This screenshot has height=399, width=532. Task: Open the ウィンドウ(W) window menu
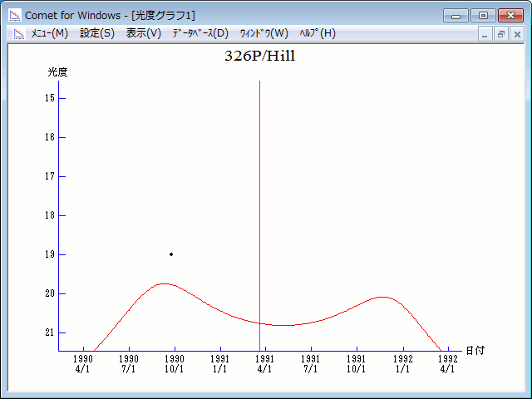coord(264,33)
